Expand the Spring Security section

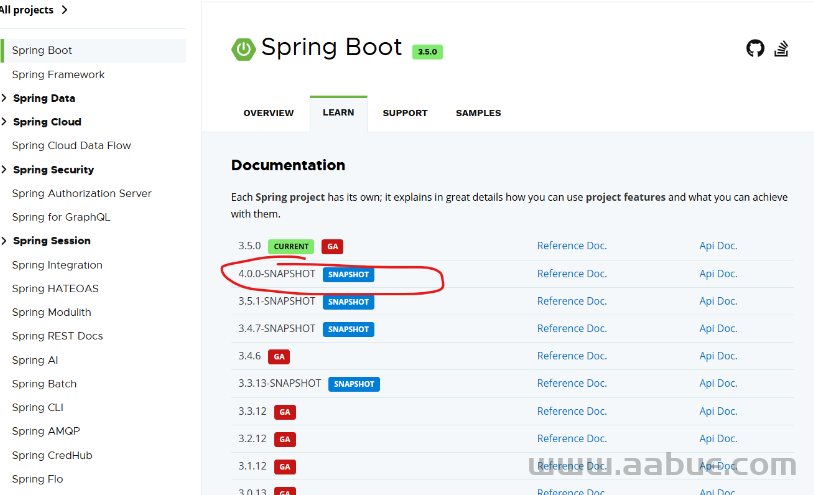[4, 170]
